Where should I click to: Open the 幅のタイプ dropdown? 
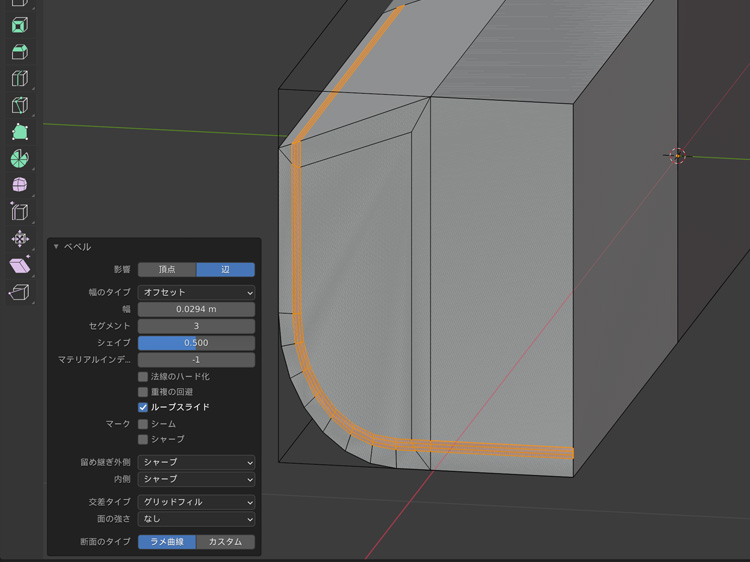(x=196, y=293)
